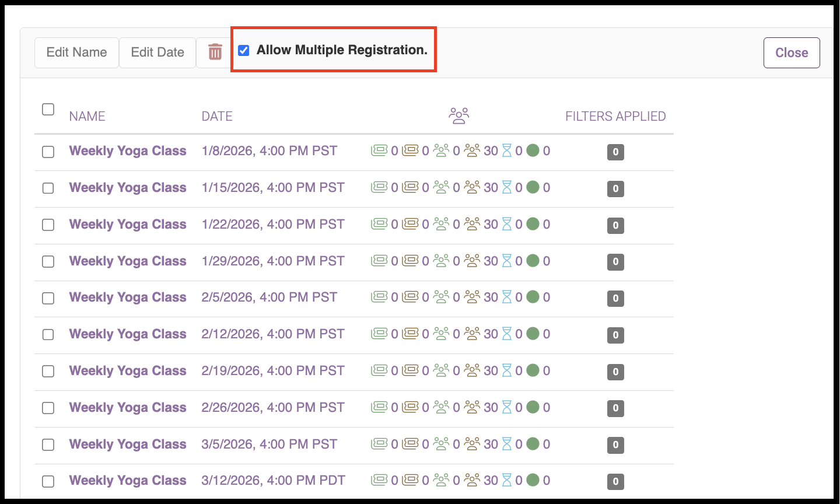
Task: Click hourglass icon in 2/19/2026 row
Action: (507, 371)
